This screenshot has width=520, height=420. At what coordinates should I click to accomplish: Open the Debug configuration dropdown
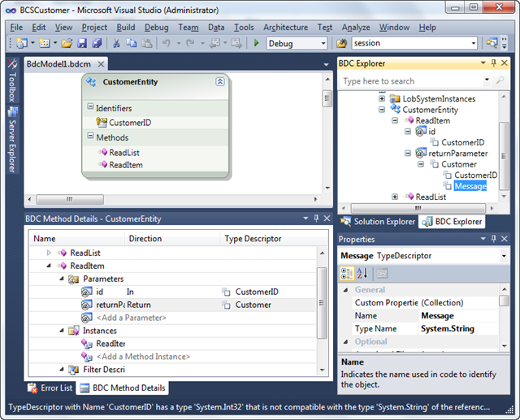pos(323,43)
